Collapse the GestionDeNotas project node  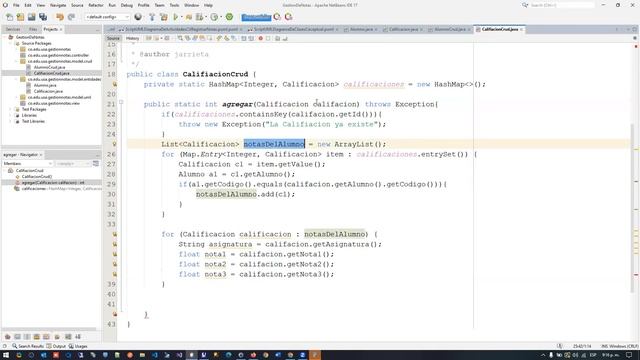(x=5, y=37)
